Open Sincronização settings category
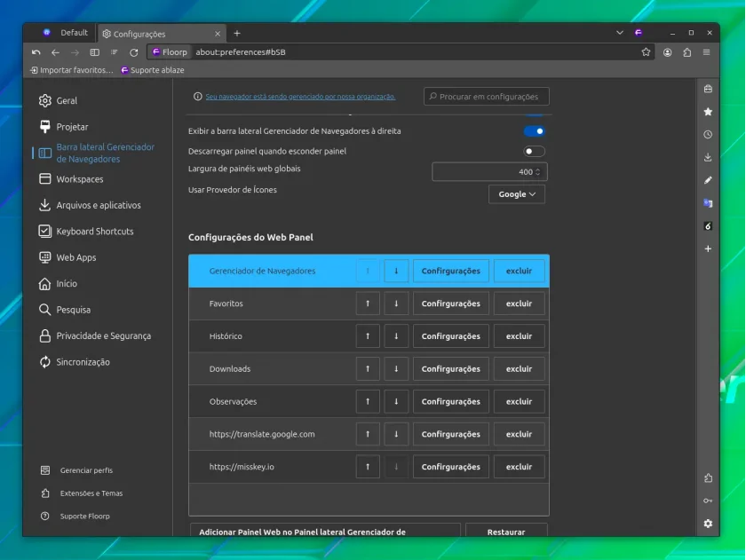This screenshot has width=746, height=560. pyautogui.click(x=75, y=362)
